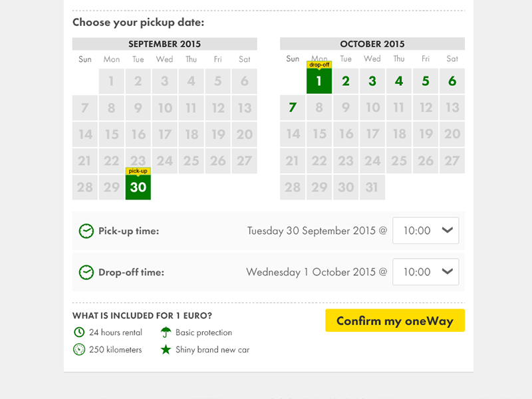Image resolution: width=532 pixels, height=399 pixels.
Task: Click the 250 kilometers gauge icon
Action: point(79,349)
